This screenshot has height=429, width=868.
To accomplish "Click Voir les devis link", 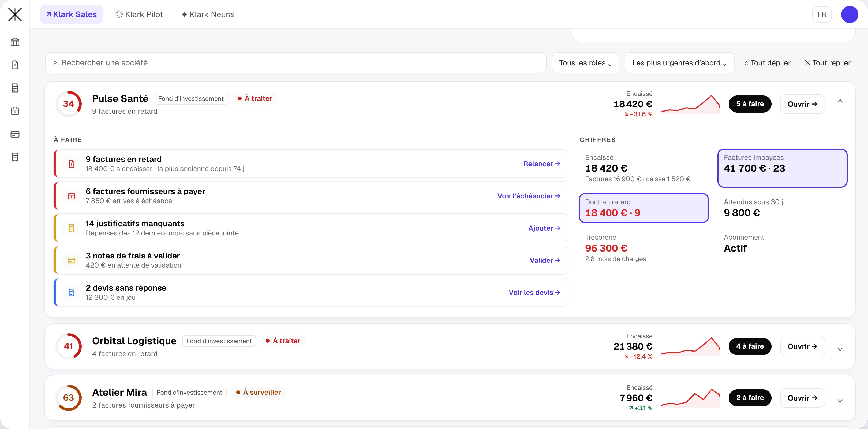I will [534, 293].
